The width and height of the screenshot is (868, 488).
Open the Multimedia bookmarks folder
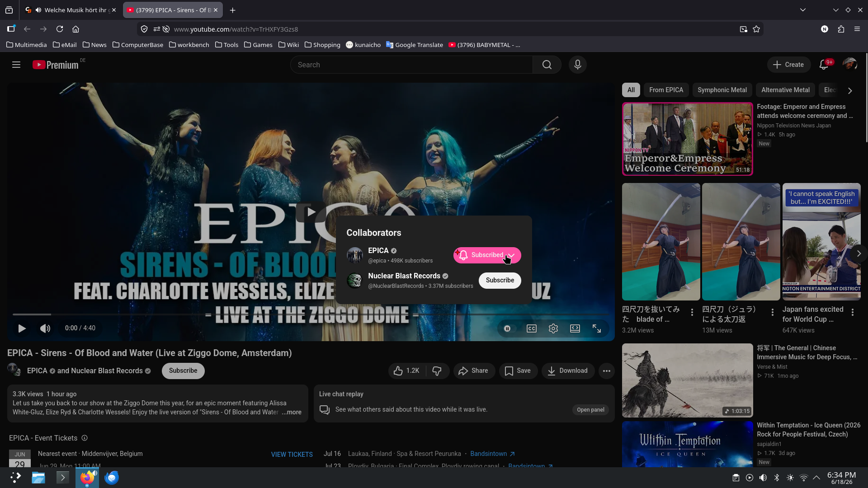[x=27, y=45]
